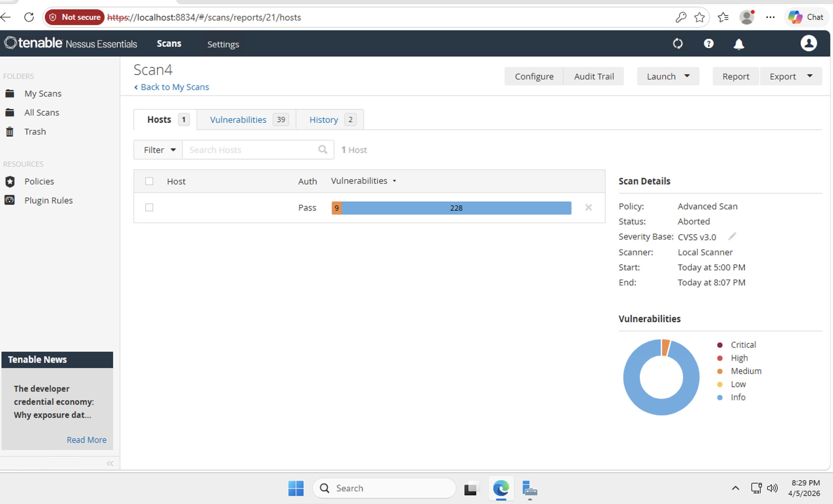Open the Launch dropdown menu
833x504 pixels.
click(668, 76)
